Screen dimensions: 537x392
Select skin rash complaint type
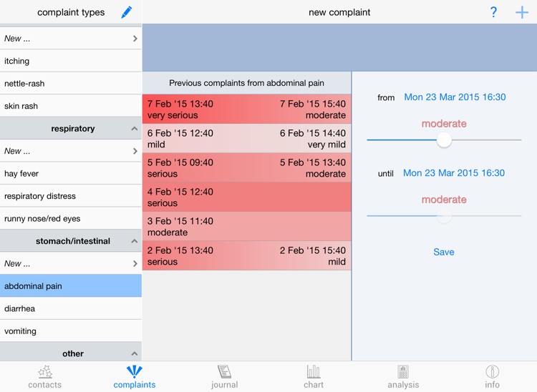click(x=71, y=106)
